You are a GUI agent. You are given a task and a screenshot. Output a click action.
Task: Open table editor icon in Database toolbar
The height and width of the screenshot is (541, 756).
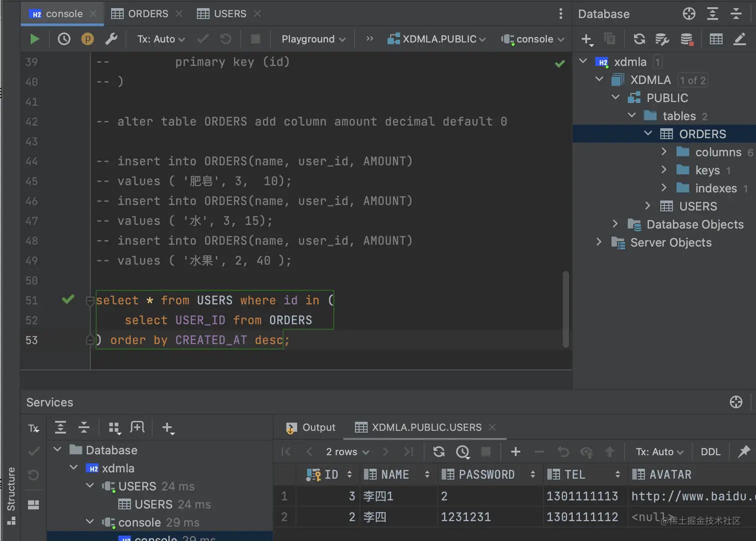[x=716, y=39]
